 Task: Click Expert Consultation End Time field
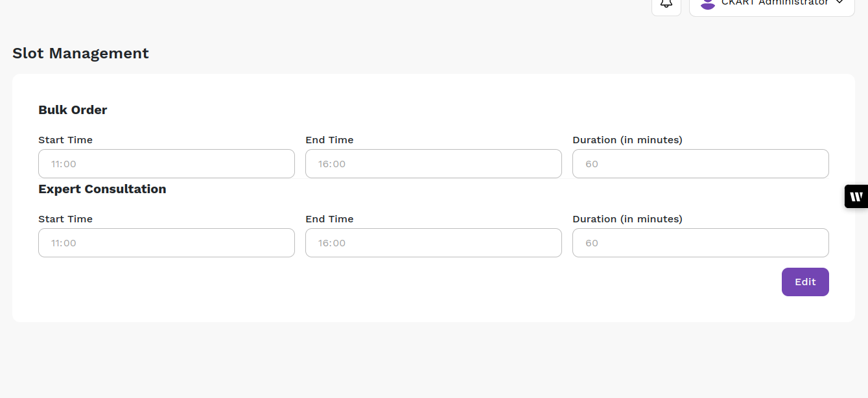[x=433, y=243]
